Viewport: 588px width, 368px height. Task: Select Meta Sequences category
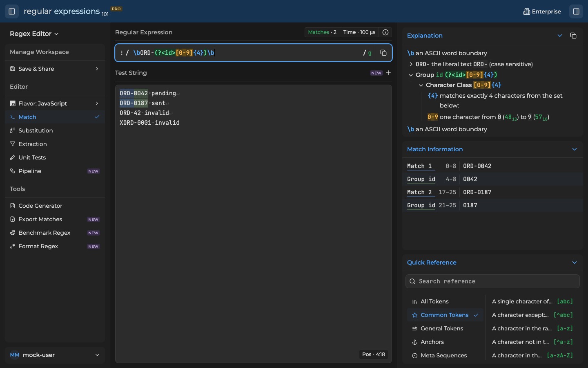[x=445, y=356]
